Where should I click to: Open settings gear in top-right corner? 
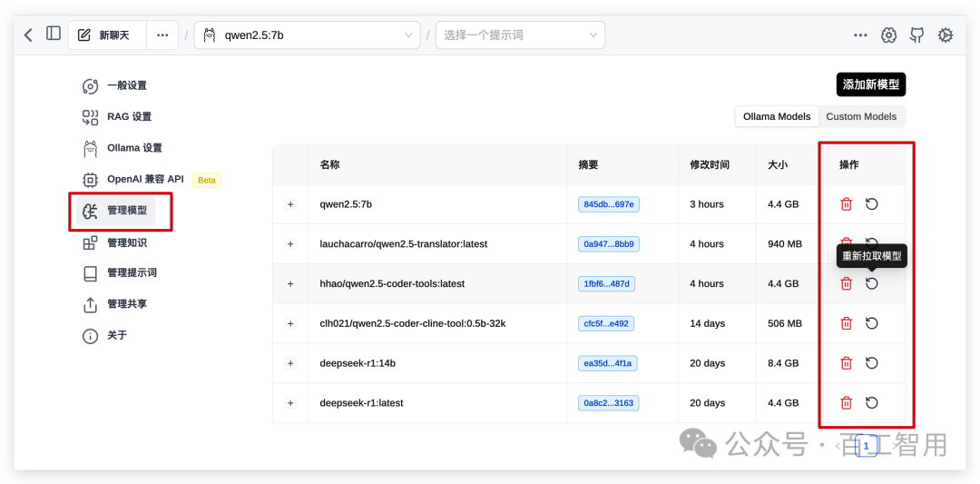click(946, 35)
